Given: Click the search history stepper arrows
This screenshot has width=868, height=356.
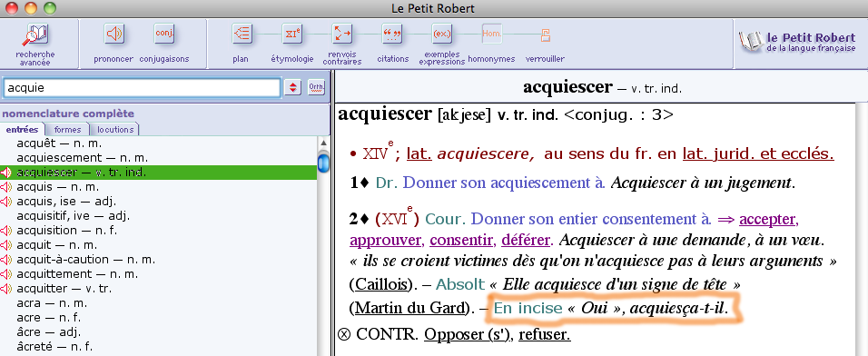Looking at the screenshot, I should (x=293, y=87).
